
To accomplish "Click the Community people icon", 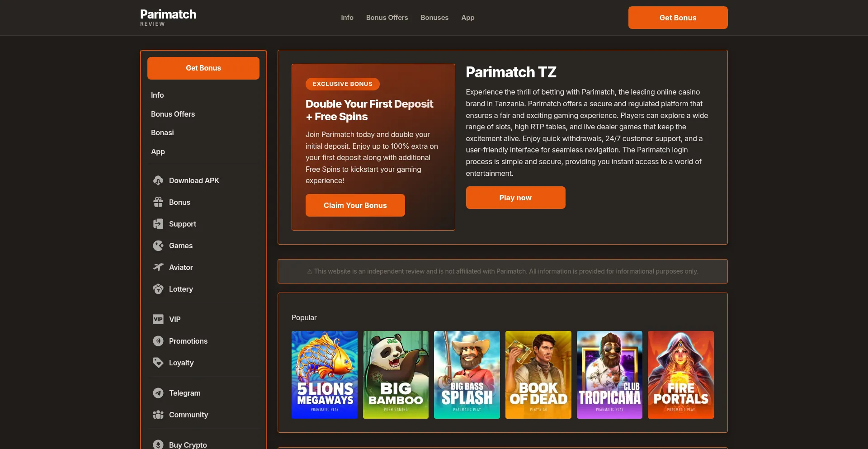I will [158, 415].
